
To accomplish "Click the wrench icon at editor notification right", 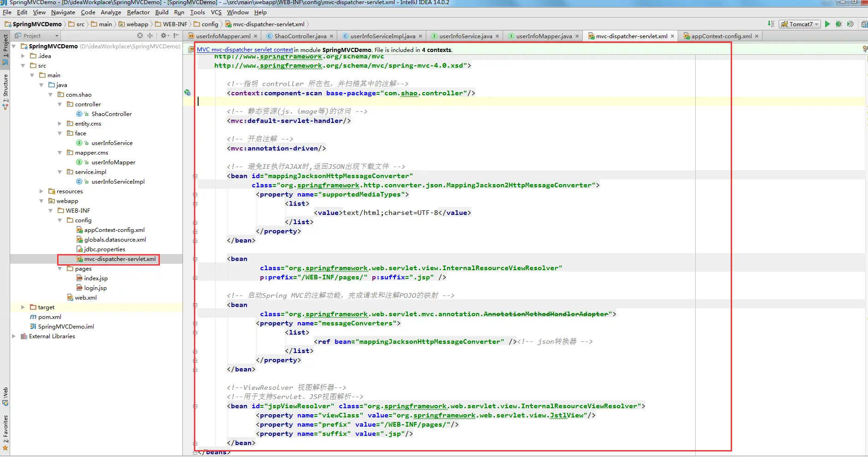I will (865, 49).
